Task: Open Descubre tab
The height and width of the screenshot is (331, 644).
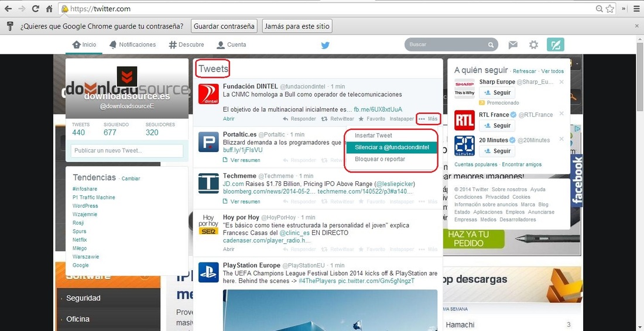Action: 186,44
